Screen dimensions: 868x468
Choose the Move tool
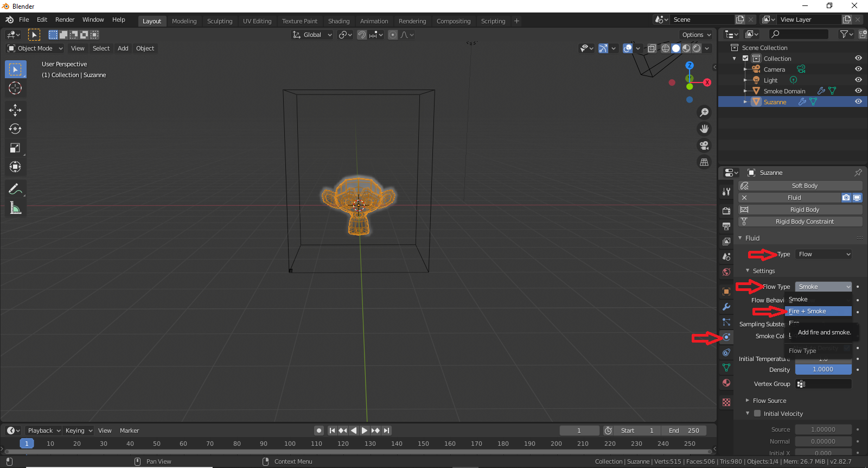coord(15,110)
